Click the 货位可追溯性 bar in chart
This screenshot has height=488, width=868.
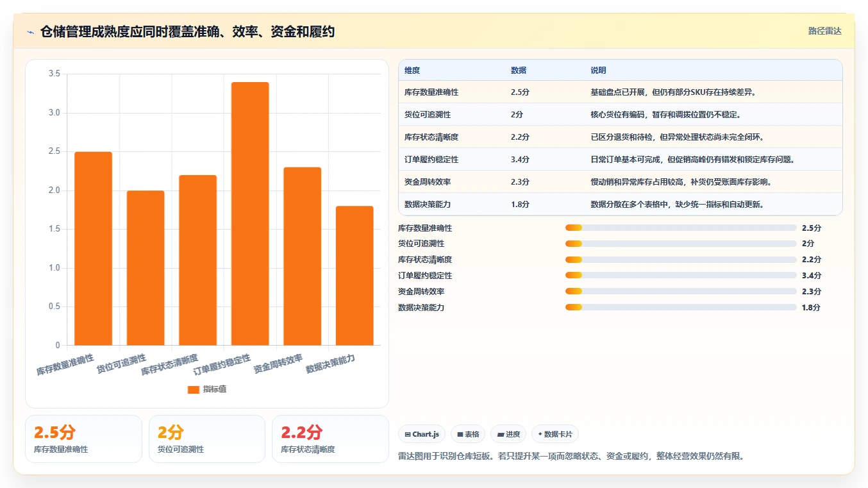tap(146, 268)
